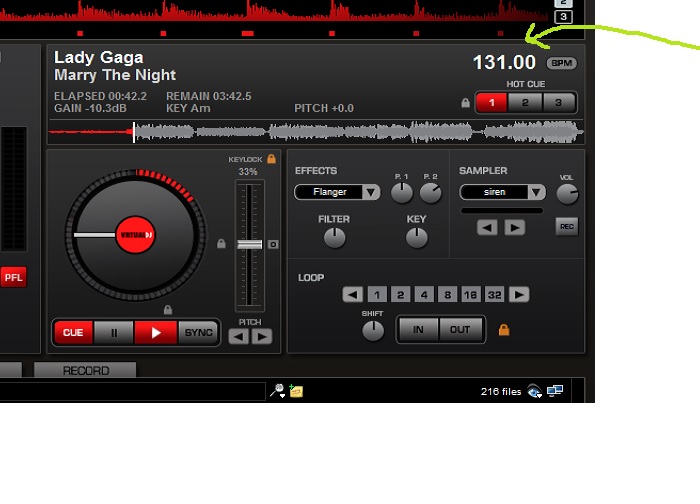
Task: Toggle PFL headphone monitoring
Action: point(13,277)
